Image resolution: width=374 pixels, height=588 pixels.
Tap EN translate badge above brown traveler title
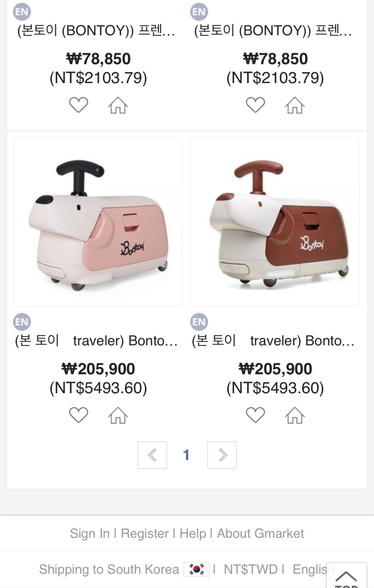pyautogui.click(x=199, y=321)
